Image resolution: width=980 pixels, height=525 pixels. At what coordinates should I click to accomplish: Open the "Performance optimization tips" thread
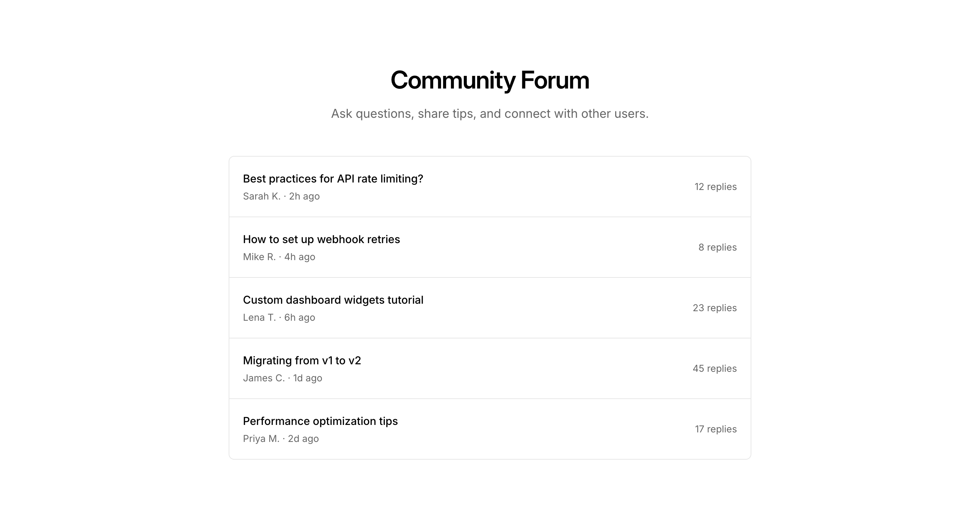coord(320,421)
